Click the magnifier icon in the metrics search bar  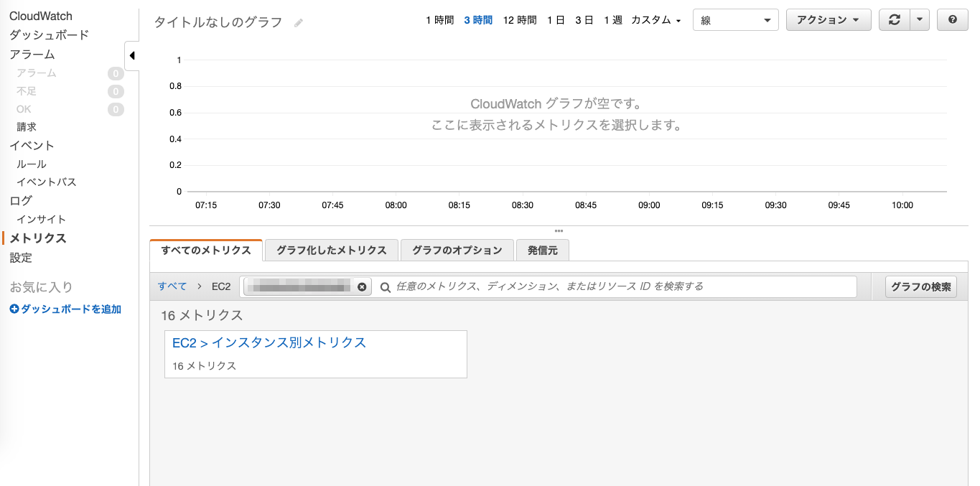[x=385, y=286]
